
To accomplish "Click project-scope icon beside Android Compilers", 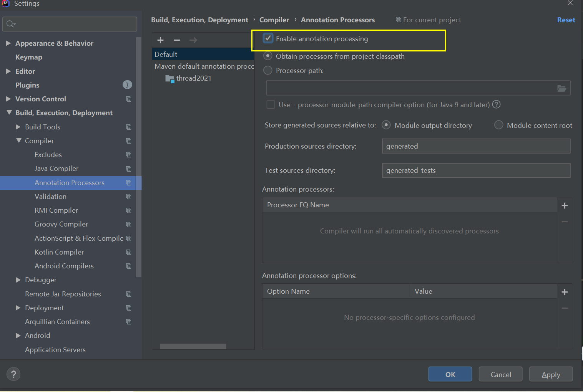I will pyautogui.click(x=128, y=266).
